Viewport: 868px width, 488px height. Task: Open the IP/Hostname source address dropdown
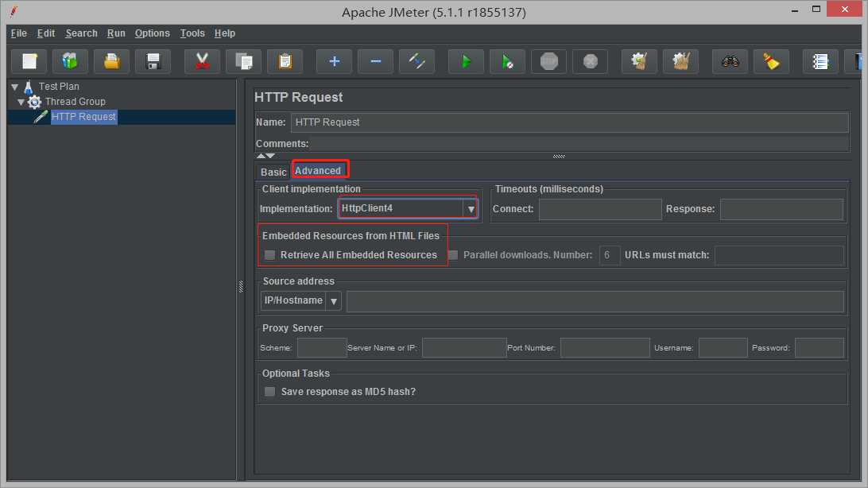click(300, 301)
